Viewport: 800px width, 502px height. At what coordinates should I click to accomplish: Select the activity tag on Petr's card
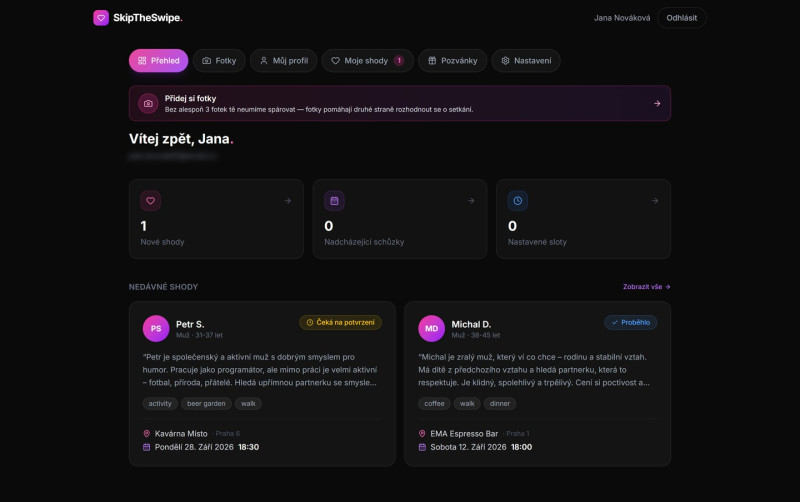tap(160, 404)
